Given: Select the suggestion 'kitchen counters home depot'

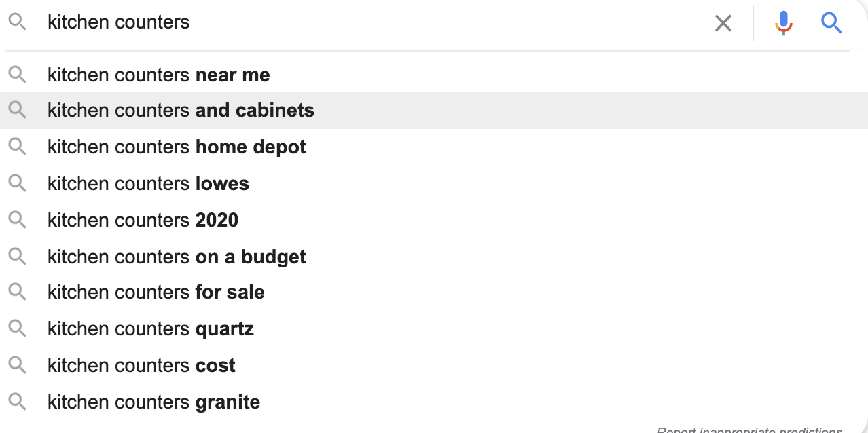Looking at the screenshot, I should coord(176,146).
